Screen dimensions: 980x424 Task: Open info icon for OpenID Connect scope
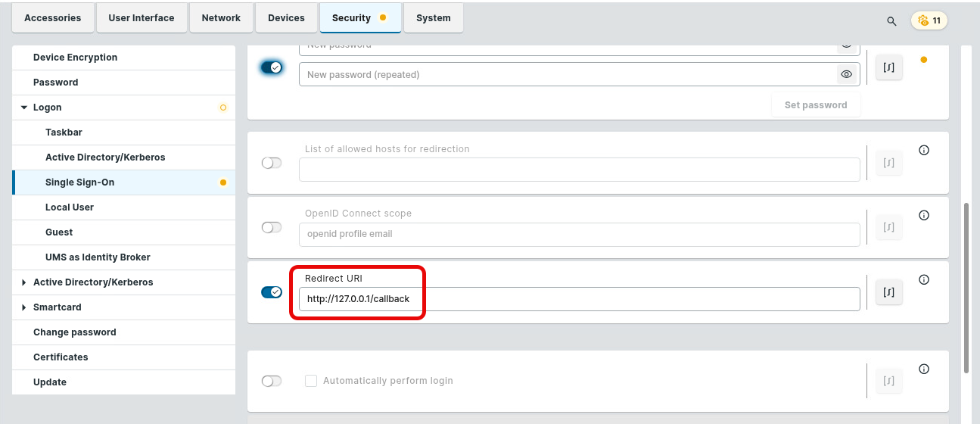(923, 215)
